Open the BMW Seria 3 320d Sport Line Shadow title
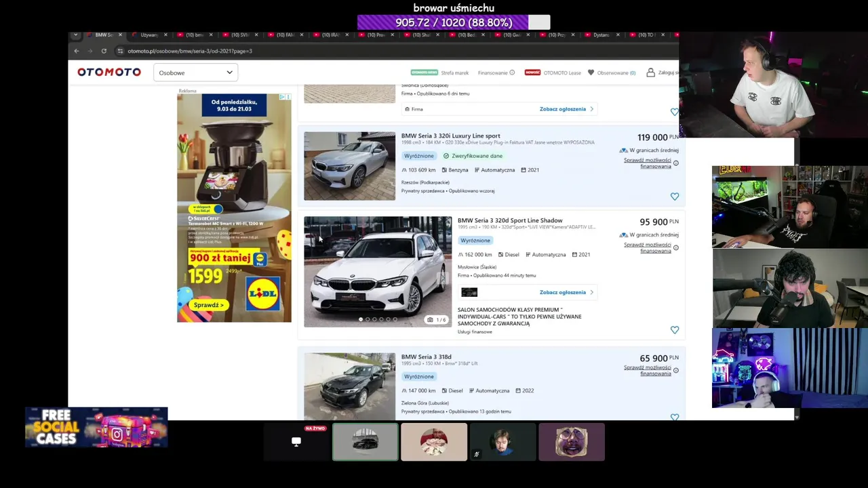Viewport: 868px width, 488px height. click(x=510, y=220)
